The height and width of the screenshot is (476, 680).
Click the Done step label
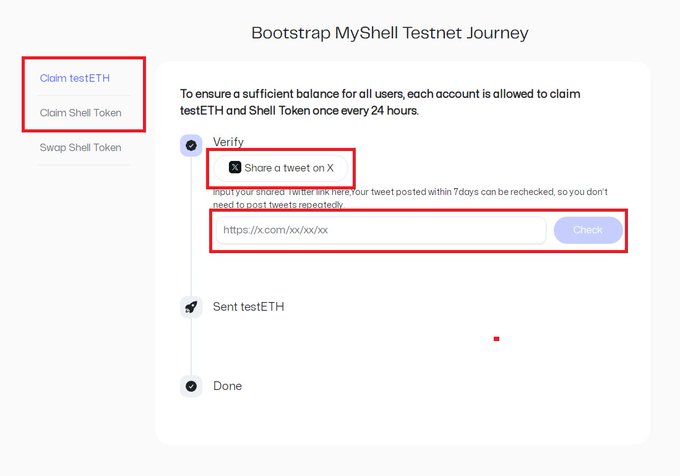227,386
